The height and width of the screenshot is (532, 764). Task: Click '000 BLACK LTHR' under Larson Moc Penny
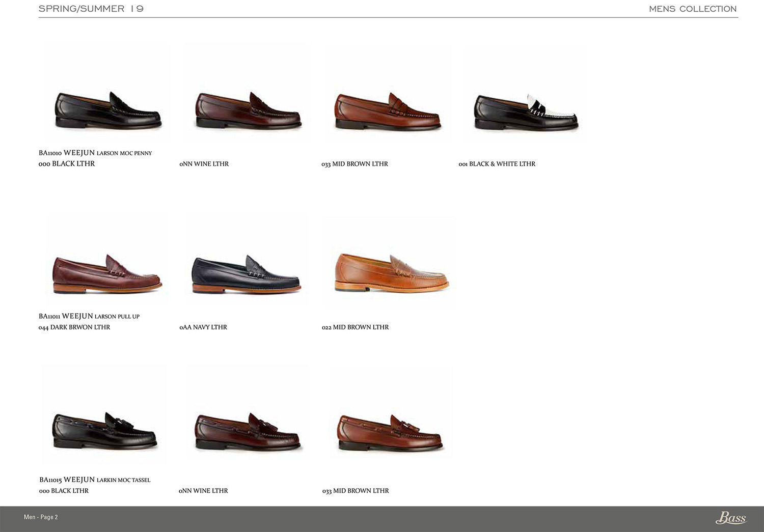click(67, 164)
